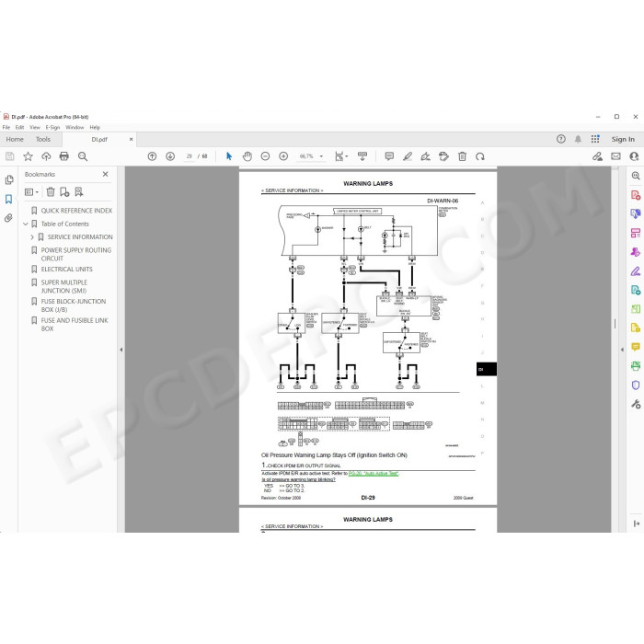Open the bookmark options dropdown

coord(31,191)
